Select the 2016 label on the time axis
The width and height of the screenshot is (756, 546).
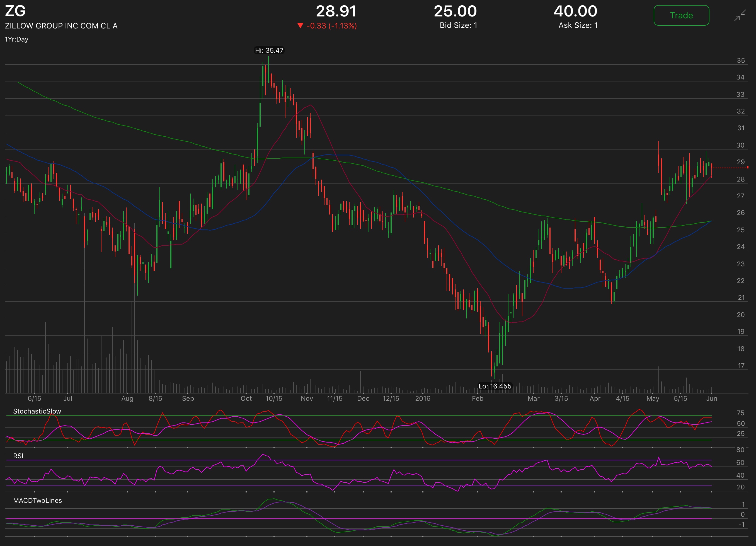423,398
